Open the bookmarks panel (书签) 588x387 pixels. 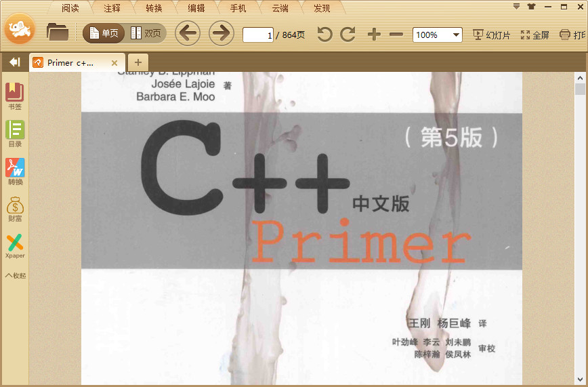[15, 96]
